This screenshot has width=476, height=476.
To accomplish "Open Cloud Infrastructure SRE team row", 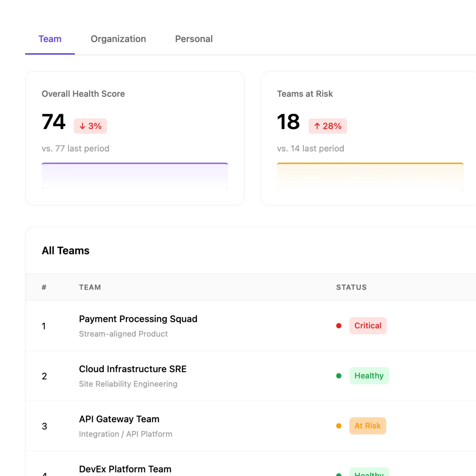I will 251,376.
